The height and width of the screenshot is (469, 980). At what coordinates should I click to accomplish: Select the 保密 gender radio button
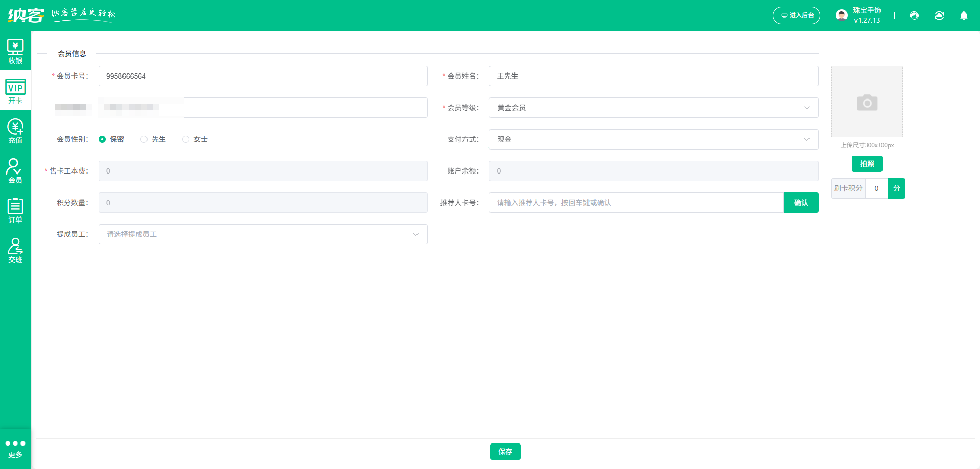tap(102, 139)
